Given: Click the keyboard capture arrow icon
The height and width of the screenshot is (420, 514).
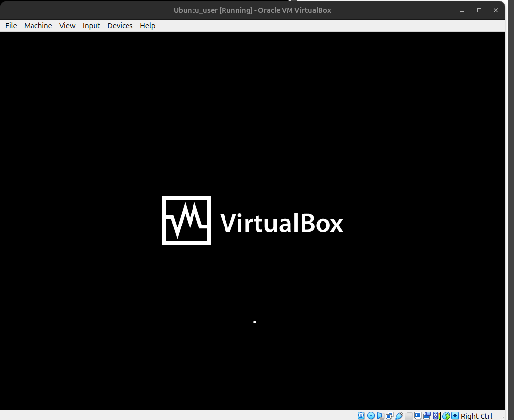Looking at the screenshot, I should (455, 416).
